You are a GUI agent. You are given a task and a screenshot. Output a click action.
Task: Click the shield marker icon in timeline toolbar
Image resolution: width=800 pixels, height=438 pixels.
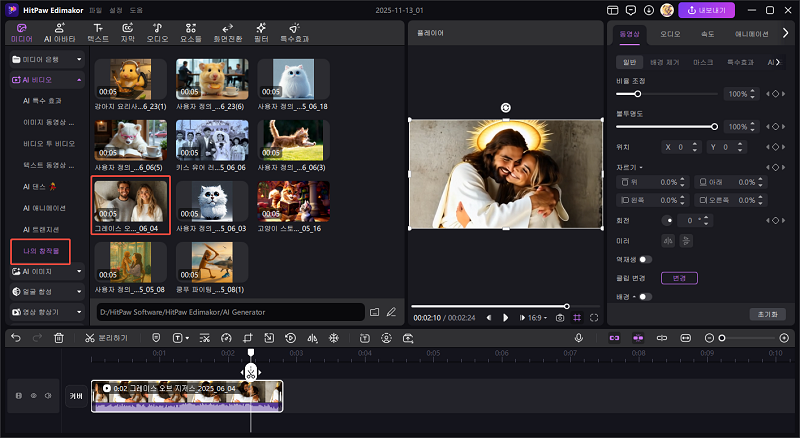click(x=156, y=338)
